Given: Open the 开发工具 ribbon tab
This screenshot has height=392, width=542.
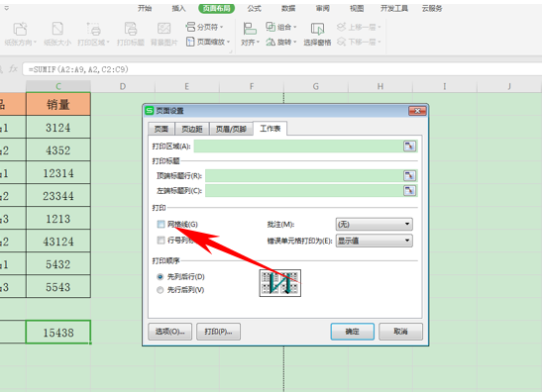Looking at the screenshot, I should pos(394,8).
